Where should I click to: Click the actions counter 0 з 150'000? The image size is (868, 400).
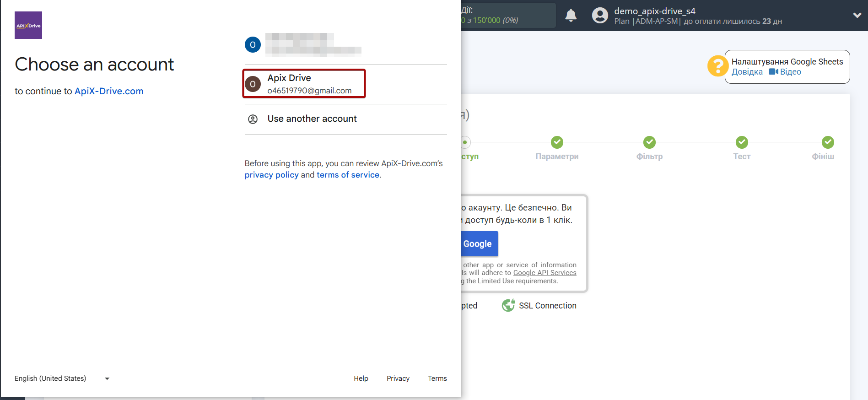tap(490, 21)
